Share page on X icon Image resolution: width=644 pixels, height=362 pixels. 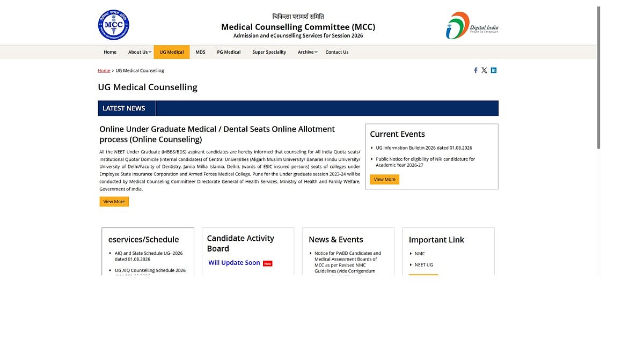484,70
